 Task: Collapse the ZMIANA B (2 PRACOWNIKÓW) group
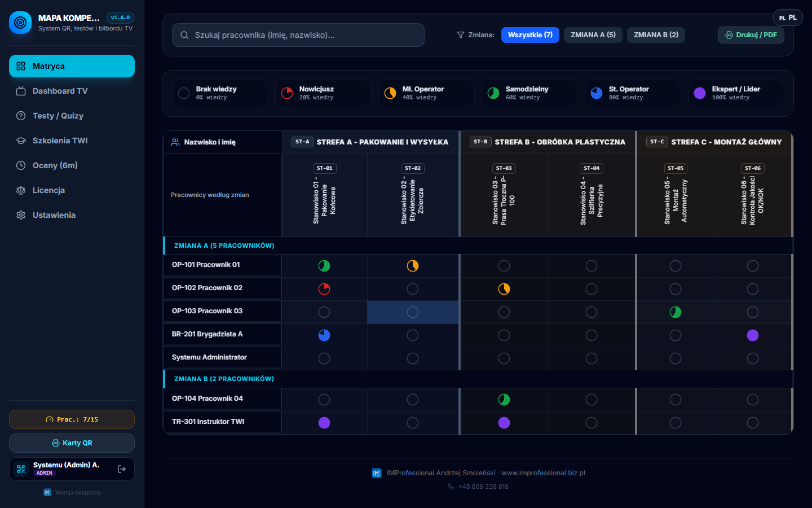click(224, 379)
